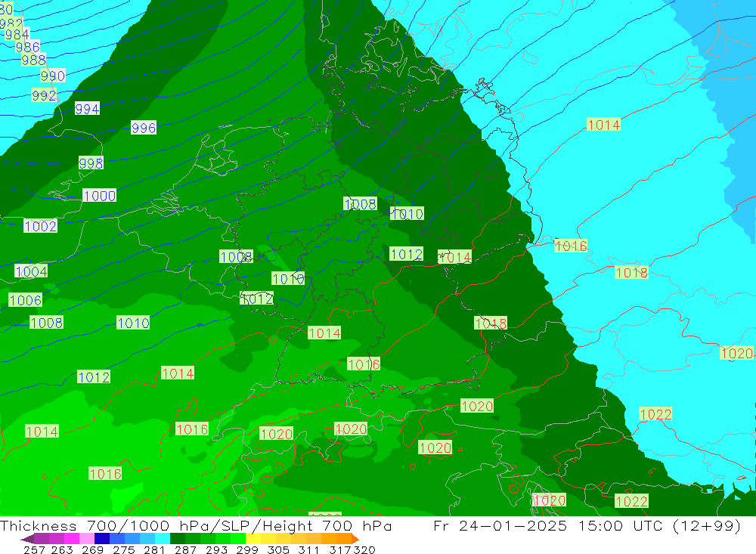Click the legend value 281

[153, 549]
